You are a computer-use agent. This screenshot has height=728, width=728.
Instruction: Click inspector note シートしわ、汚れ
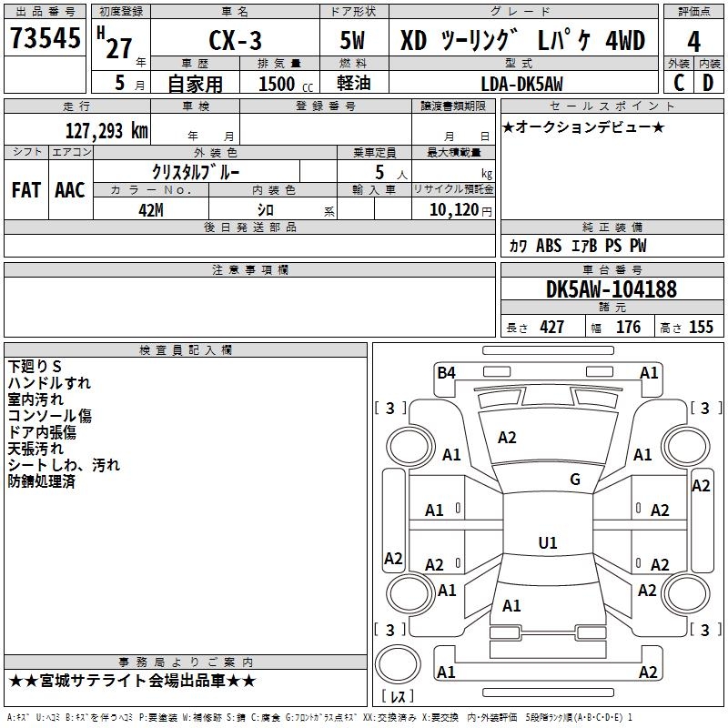[x=64, y=465]
